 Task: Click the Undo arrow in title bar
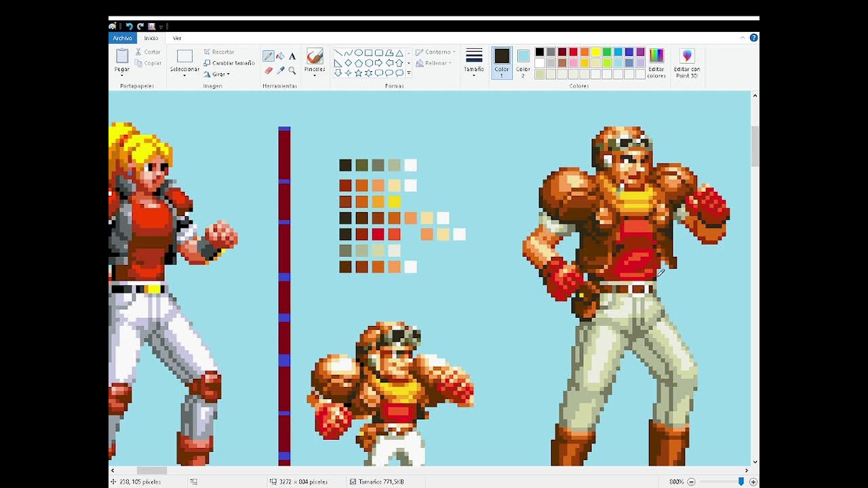130,26
